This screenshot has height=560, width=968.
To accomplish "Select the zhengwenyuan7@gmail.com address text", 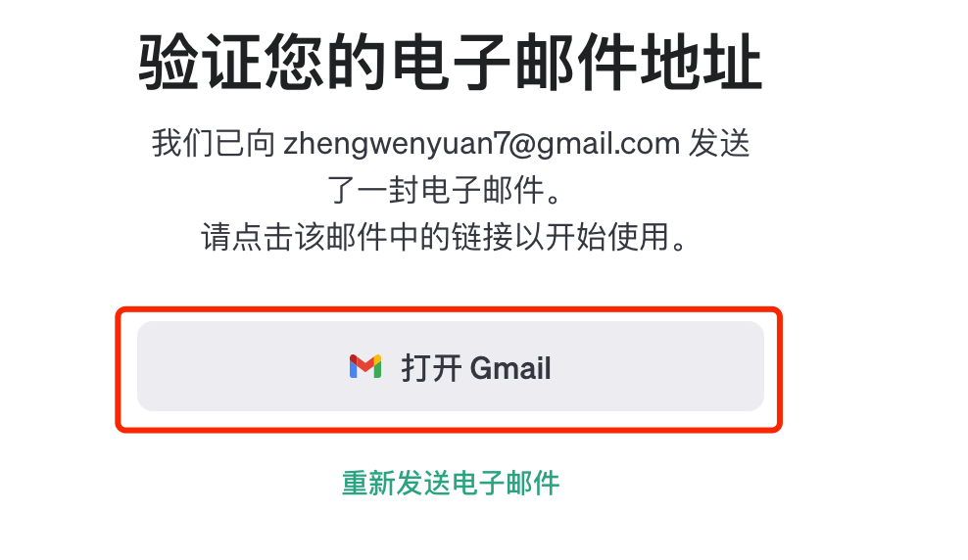I will point(481,144).
